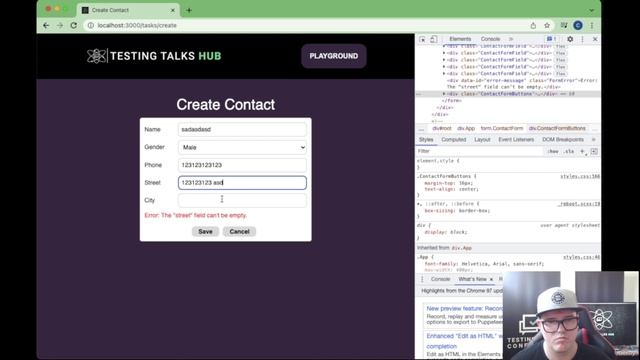The height and width of the screenshot is (360, 640).
Task: Activate the DevTools inspect element picker
Action: tap(422, 39)
